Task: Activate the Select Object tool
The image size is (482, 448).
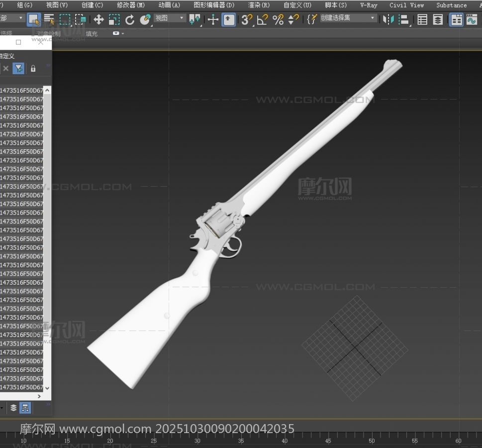Action: coord(34,19)
